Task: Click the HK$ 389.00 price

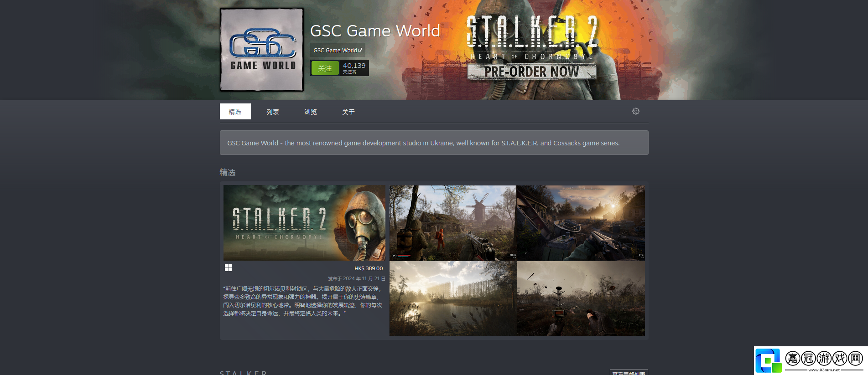Action: (x=369, y=268)
